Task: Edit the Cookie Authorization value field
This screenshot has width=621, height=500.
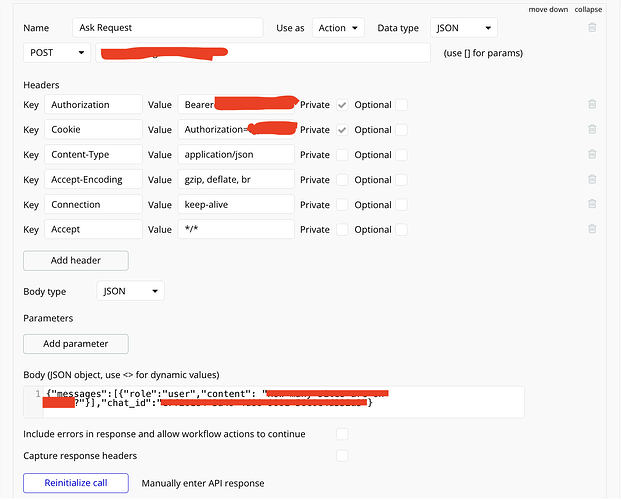Action: click(236, 130)
